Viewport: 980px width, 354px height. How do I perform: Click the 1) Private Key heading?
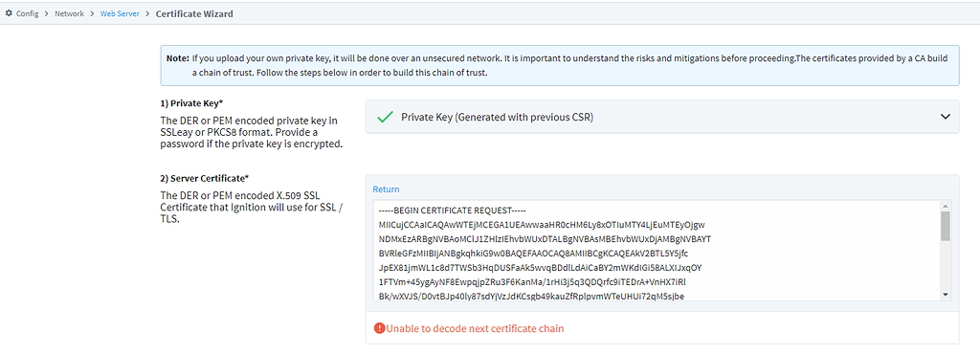[x=197, y=103]
